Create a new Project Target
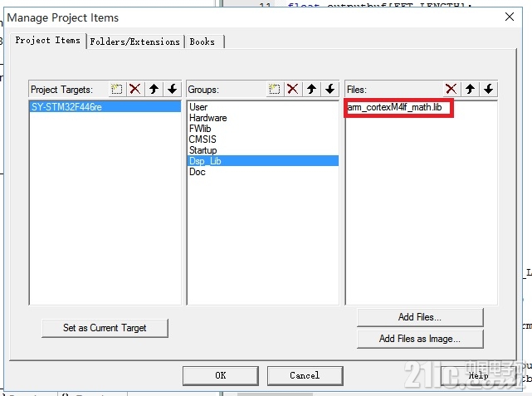 point(117,89)
